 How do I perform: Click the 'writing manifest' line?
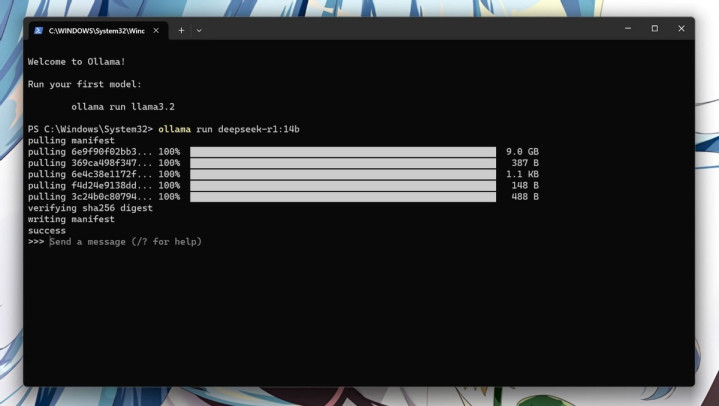pos(71,219)
